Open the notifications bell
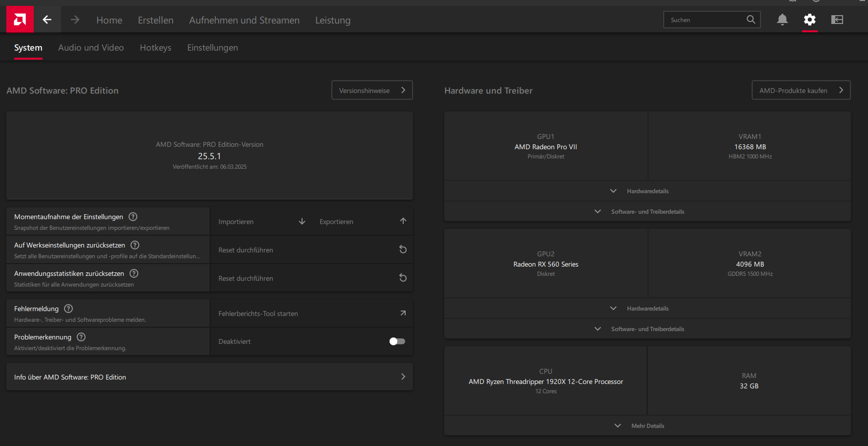868x446 pixels. (x=782, y=20)
